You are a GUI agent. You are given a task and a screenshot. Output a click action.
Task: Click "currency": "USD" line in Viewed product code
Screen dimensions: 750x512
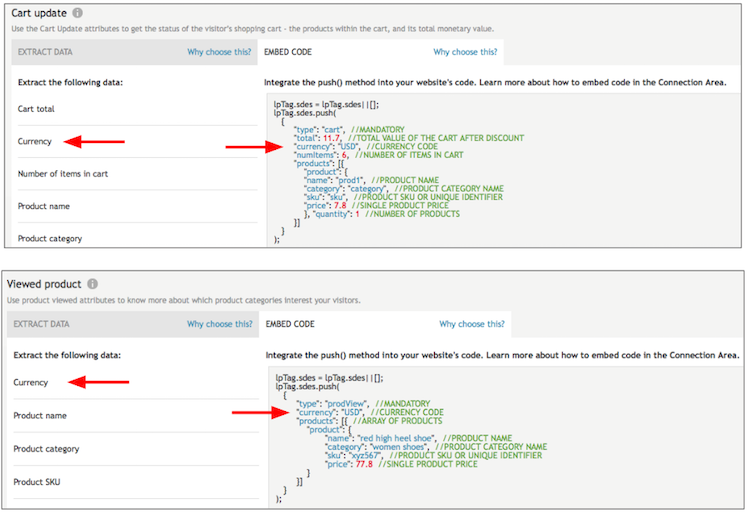point(370,412)
